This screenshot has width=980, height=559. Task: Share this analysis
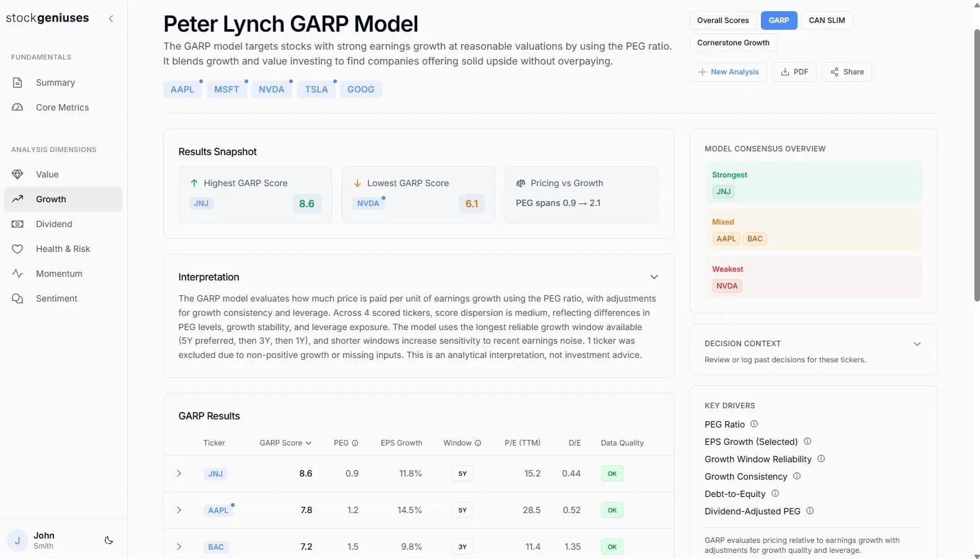coord(847,72)
